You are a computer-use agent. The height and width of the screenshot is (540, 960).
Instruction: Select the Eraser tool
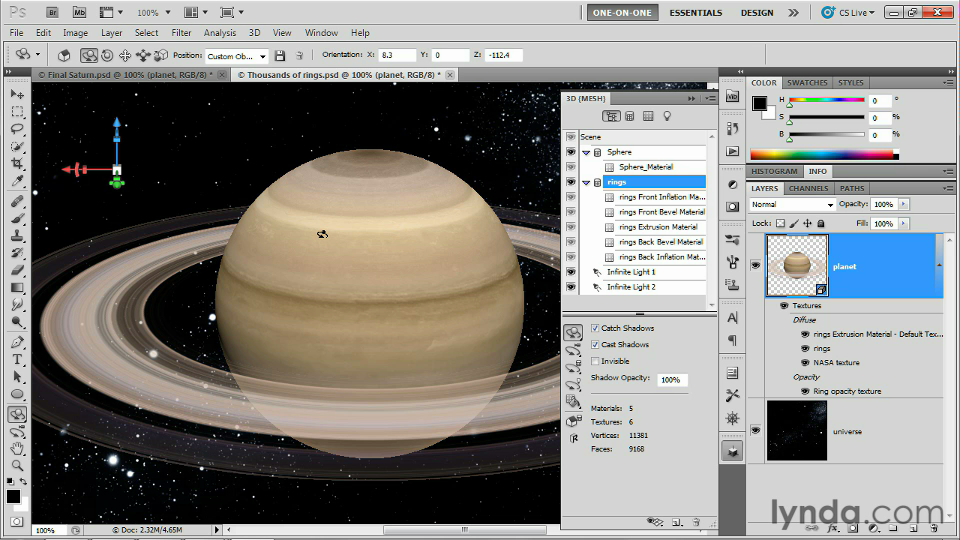(17, 270)
